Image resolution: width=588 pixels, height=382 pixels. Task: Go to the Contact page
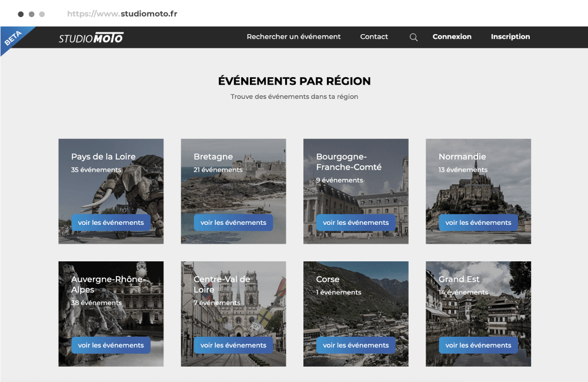[x=374, y=36]
